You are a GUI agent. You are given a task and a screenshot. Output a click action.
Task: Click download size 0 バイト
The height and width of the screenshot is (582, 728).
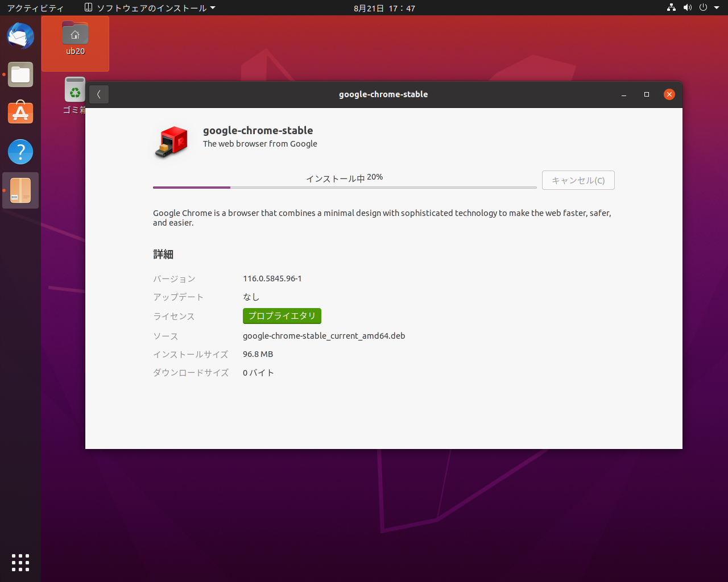(258, 373)
